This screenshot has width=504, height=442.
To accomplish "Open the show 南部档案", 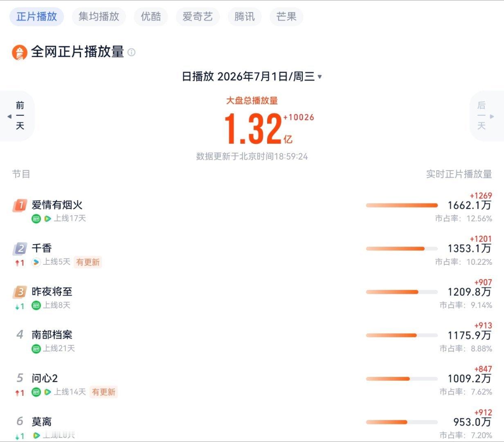I will coord(52,335).
